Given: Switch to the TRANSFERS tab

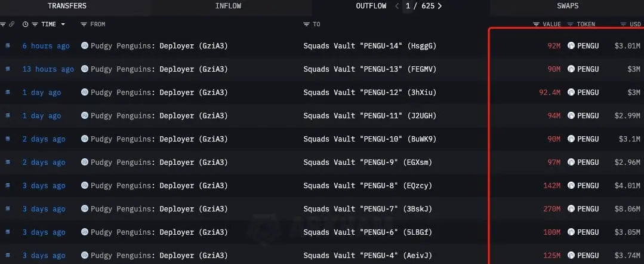Looking at the screenshot, I should click(67, 6).
